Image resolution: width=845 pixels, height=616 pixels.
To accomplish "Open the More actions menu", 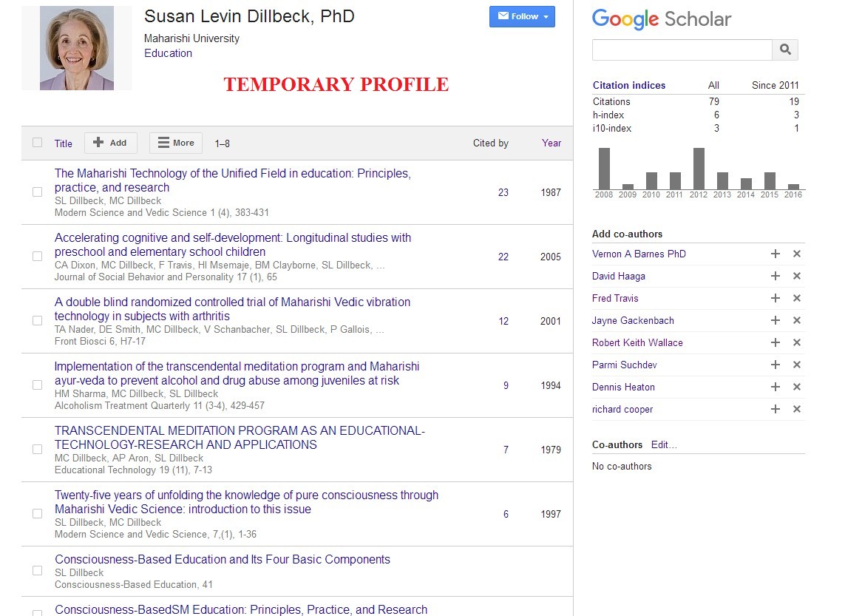I will point(176,143).
